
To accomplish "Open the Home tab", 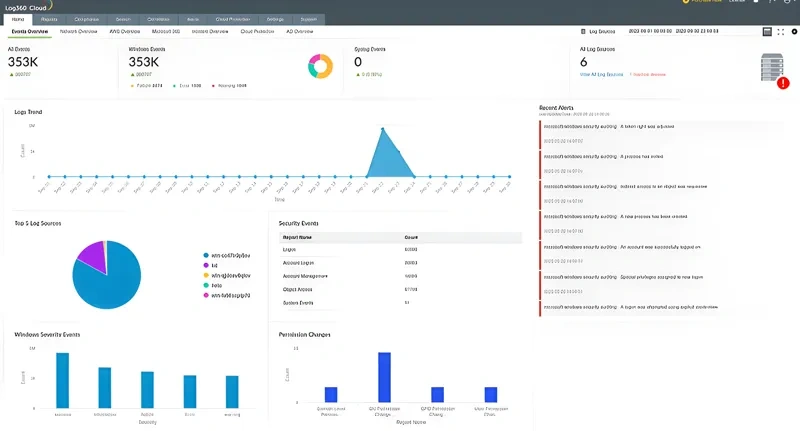I will coord(18,19).
